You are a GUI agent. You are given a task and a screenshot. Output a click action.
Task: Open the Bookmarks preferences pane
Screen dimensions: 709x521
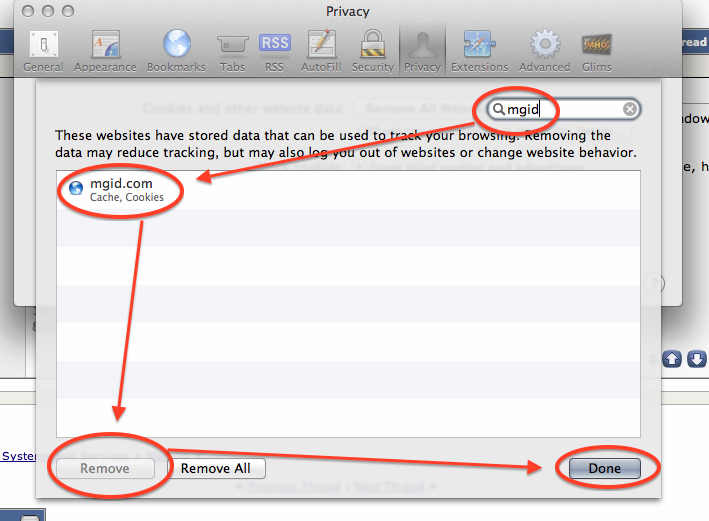point(176,51)
